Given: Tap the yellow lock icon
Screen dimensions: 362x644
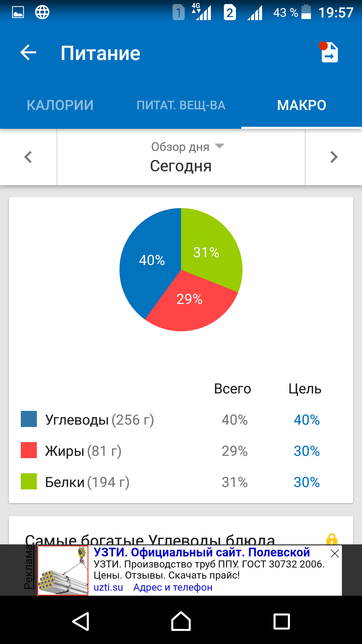Looking at the screenshot, I should point(331,539).
